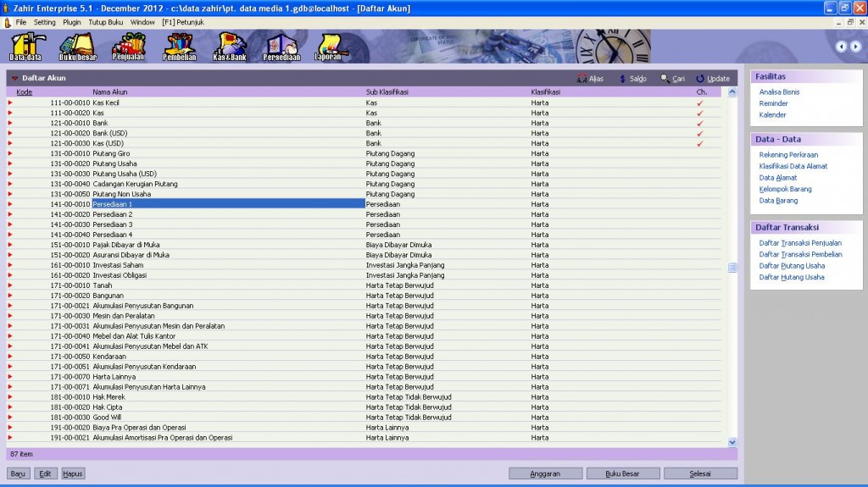868x487 pixels.
Task: Open the Tutup Buku menu
Action: 106,21
